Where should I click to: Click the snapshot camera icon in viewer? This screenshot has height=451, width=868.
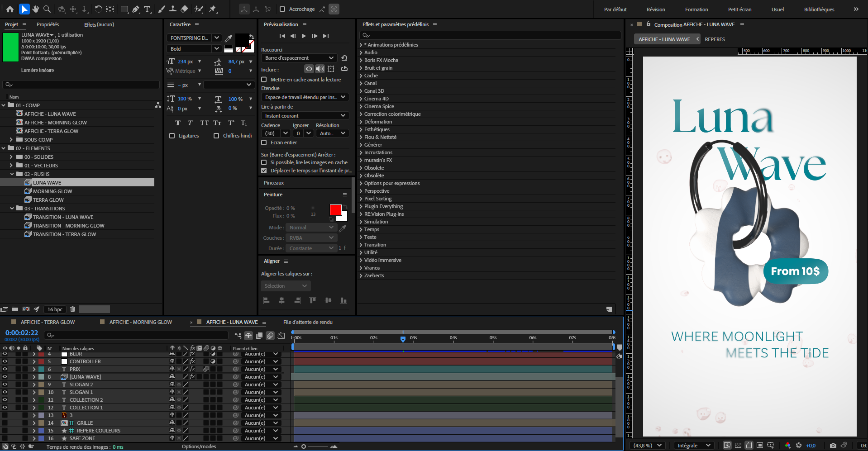833,446
